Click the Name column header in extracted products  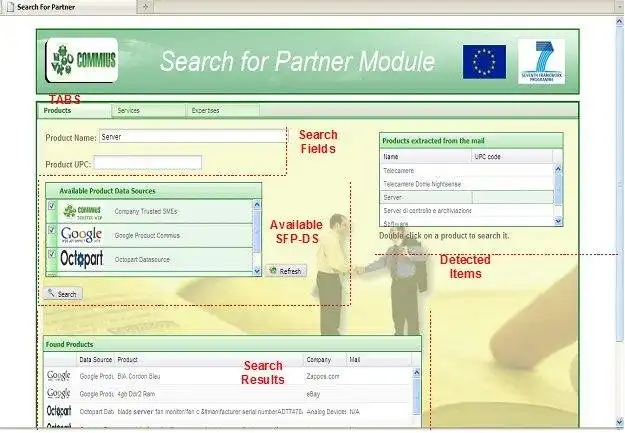pyautogui.click(x=426, y=157)
